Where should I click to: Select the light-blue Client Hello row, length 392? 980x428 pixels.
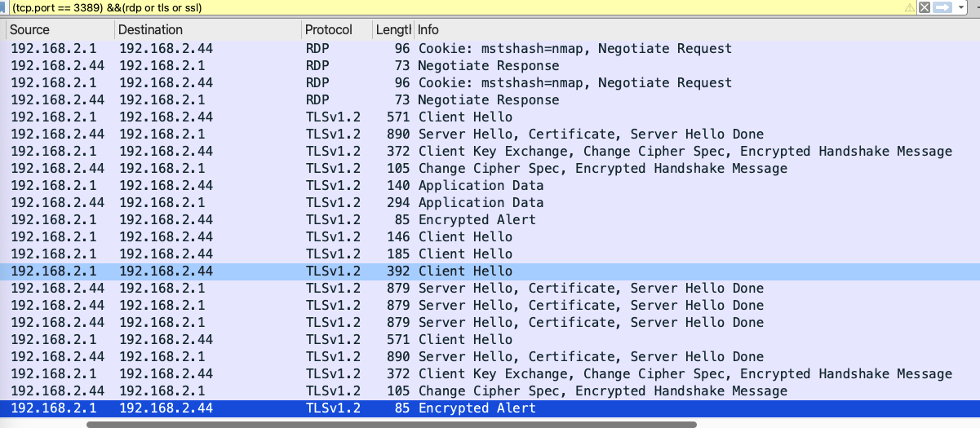490,271
